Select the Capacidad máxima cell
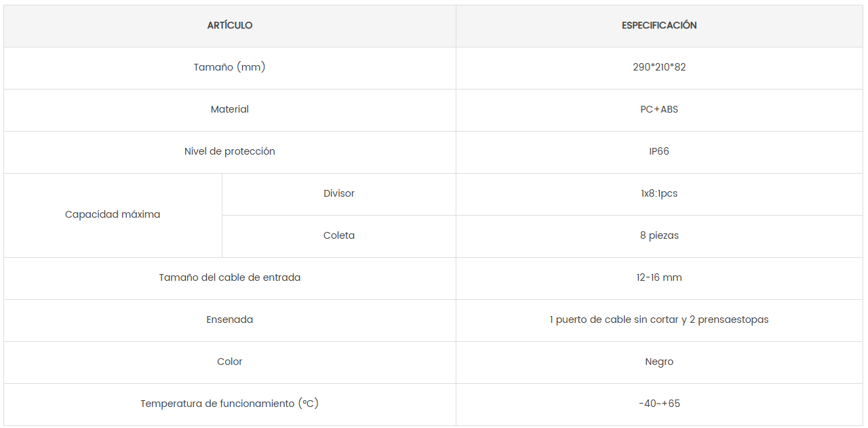This screenshot has height=428, width=868. tap(113, 214)
